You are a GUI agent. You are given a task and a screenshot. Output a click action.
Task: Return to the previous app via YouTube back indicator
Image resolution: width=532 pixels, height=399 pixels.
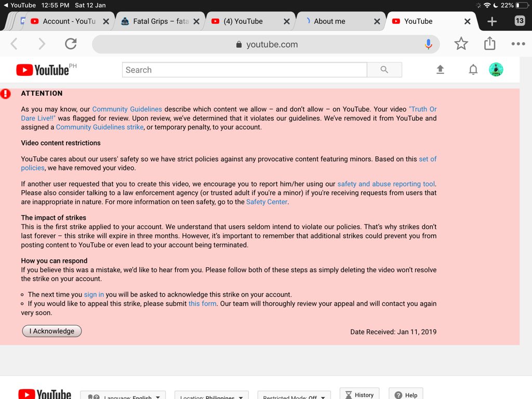point(20,5)
